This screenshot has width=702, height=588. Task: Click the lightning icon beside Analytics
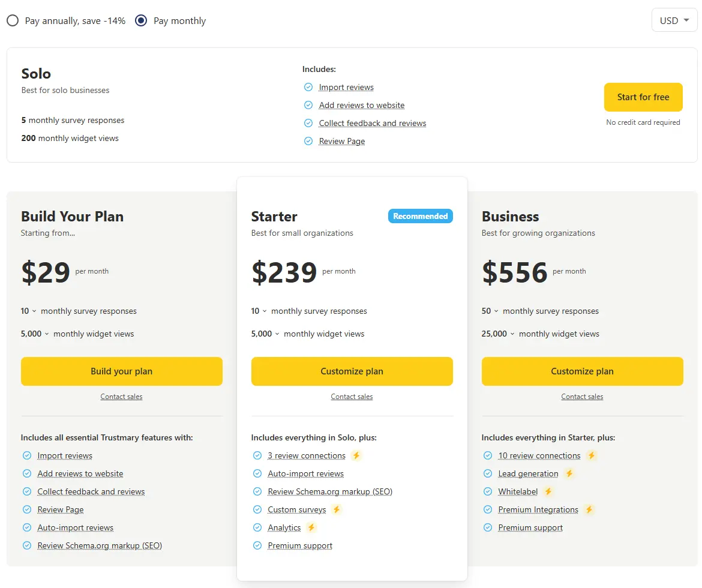tap(311, 527)
